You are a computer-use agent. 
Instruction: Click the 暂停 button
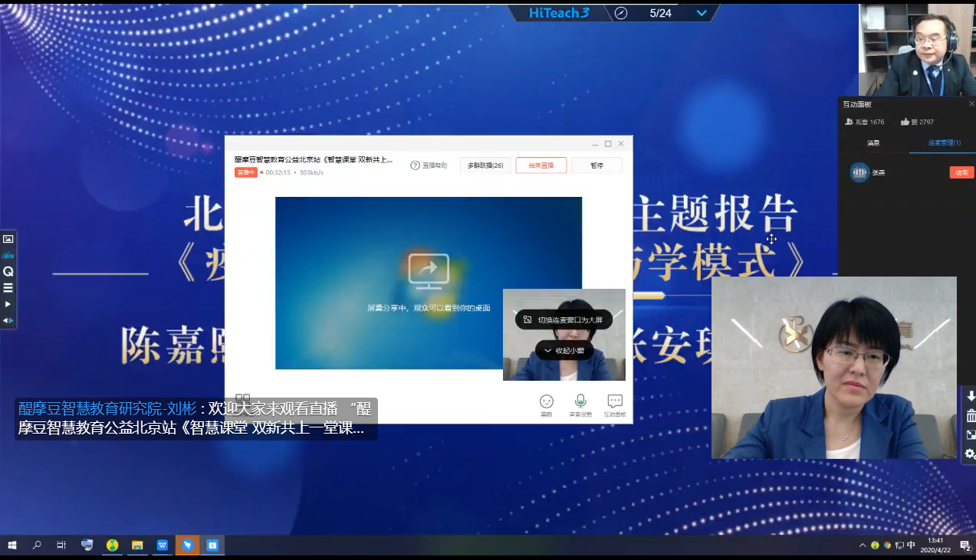pyautogui.click(x=596, y=165)
